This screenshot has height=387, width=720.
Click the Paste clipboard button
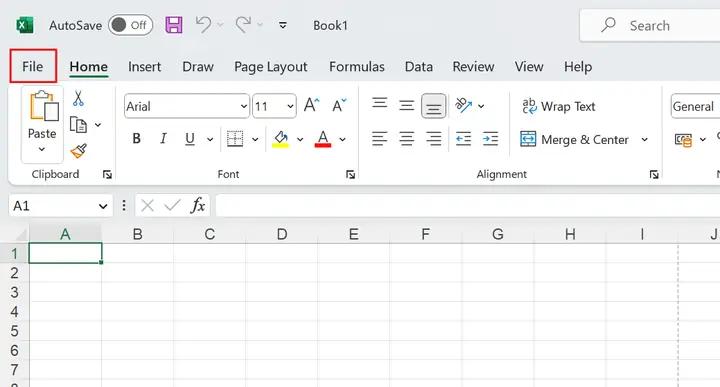point(42,114)
